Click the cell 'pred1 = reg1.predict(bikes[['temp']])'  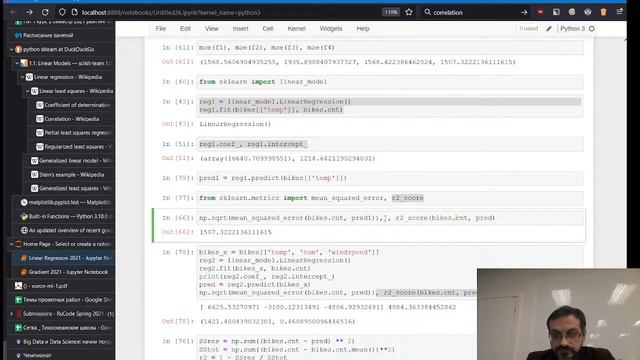pos(390,178)
